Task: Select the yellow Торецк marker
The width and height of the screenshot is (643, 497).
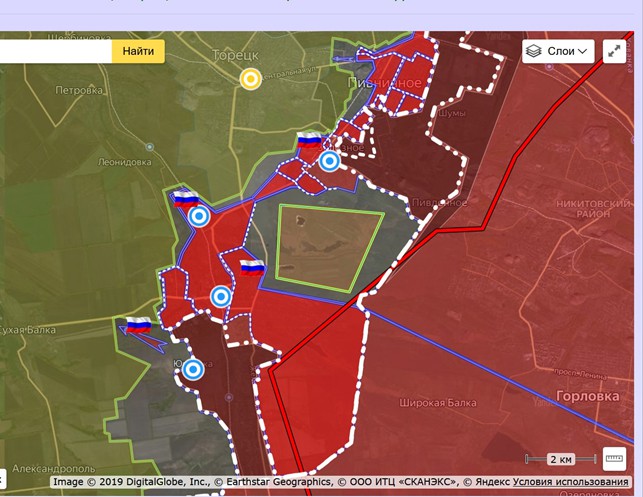Action: coord(251,79)
